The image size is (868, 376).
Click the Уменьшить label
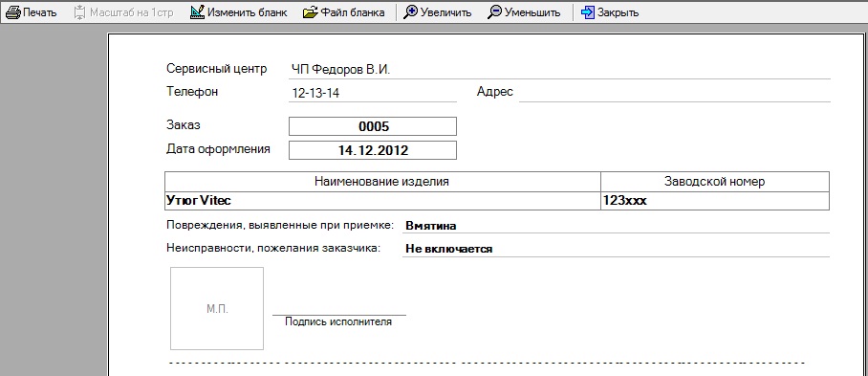click(x=532, y=12)
